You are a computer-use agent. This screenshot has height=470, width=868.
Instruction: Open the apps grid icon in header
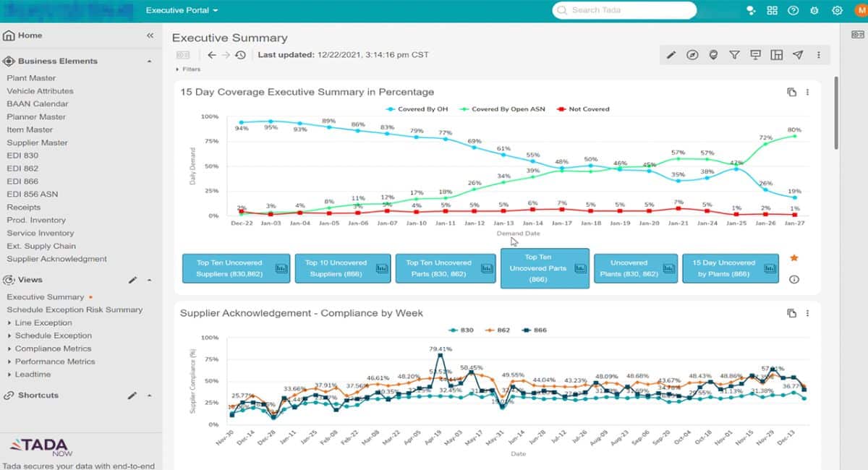pyautogui.click(x=773, y=10)
